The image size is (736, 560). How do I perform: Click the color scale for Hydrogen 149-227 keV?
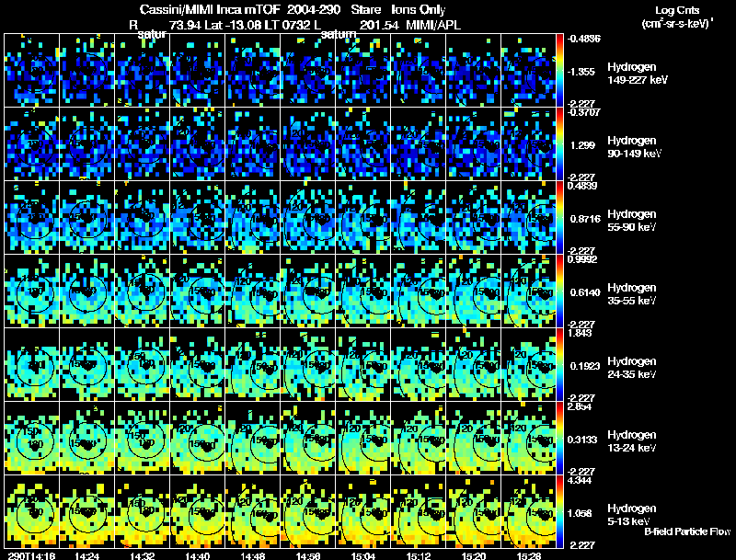click(x=559, y=71)
